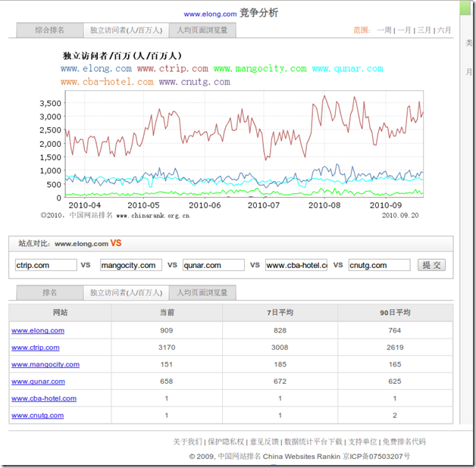Open the 数据统计平台下载 footer link
476x468 pixels.
tap(313, 441)
